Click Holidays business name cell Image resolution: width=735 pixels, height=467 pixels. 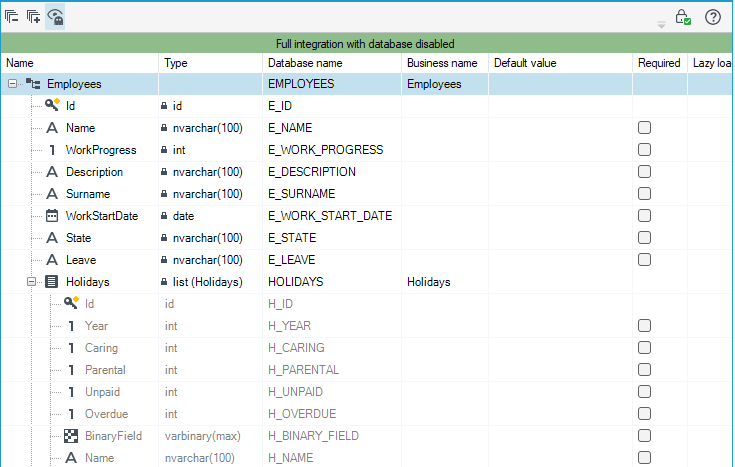click(445, 282)
